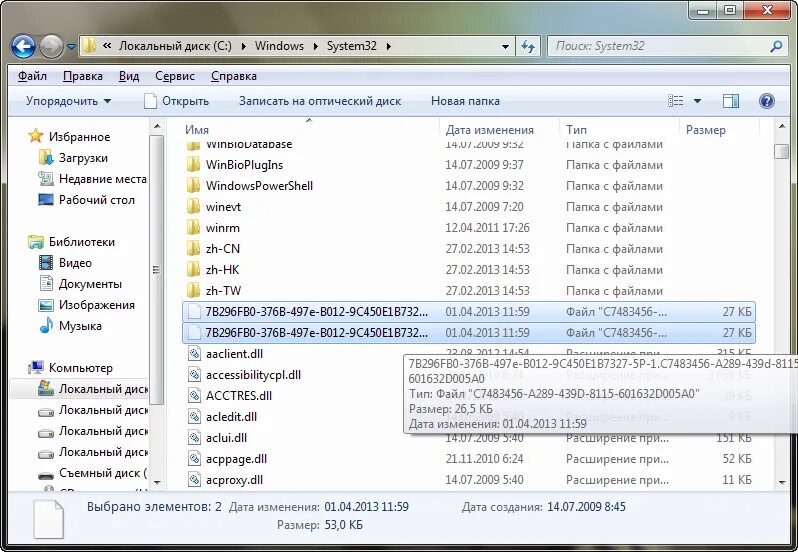Click file list scrollbar down arrow
Screen dimensions: 798x552
782,482
